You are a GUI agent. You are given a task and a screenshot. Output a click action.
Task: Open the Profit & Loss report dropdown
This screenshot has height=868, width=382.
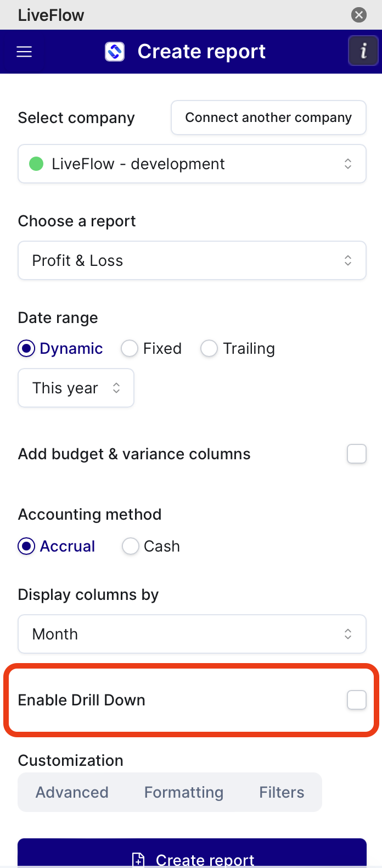[x=192, y=260]
